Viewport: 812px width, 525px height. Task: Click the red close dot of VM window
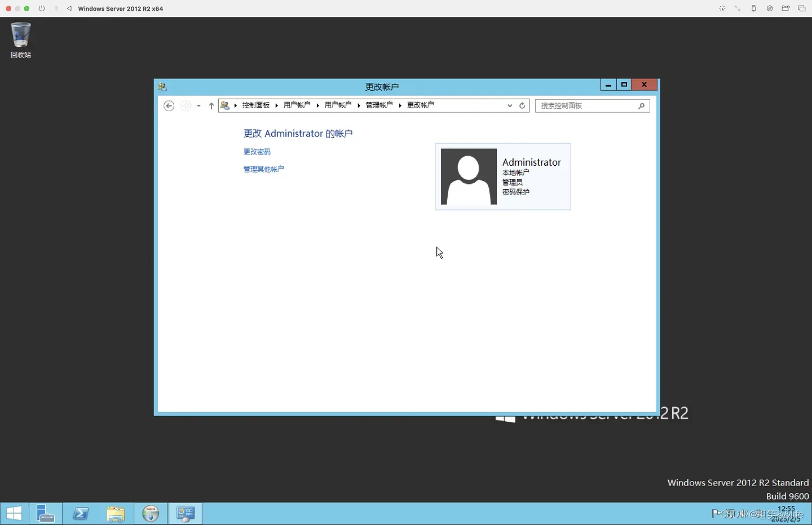pos(8,8)
